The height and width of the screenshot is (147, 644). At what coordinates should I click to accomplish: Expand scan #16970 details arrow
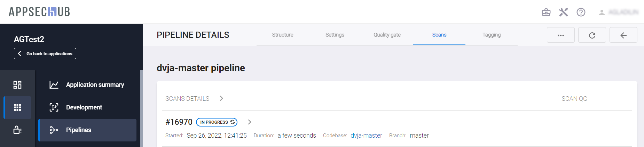coord(250,122)
